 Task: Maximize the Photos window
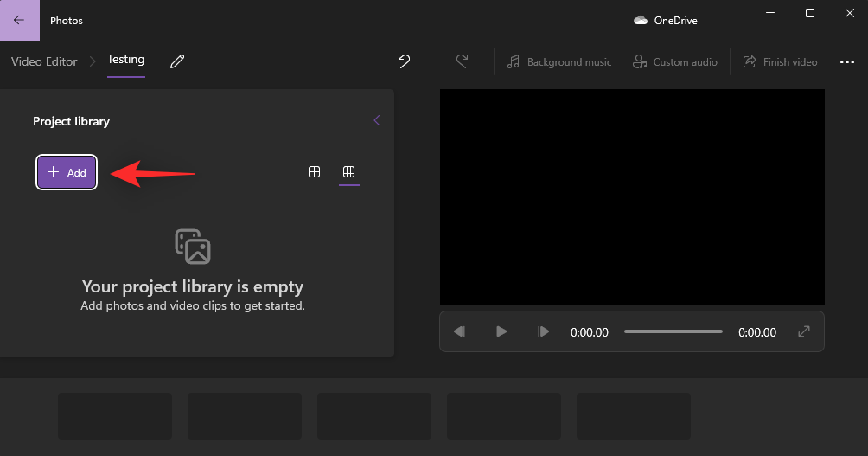point(810,13)
